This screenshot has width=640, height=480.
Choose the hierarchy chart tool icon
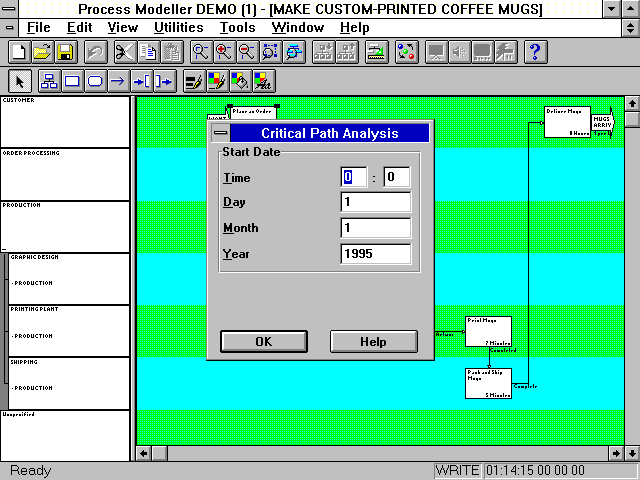[x=47, y=81]
